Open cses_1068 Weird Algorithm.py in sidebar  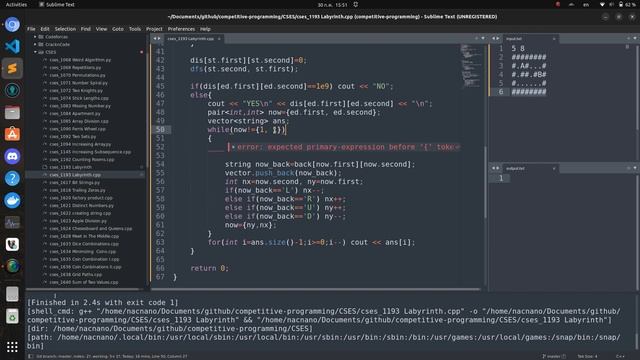[x=80, y=60]
